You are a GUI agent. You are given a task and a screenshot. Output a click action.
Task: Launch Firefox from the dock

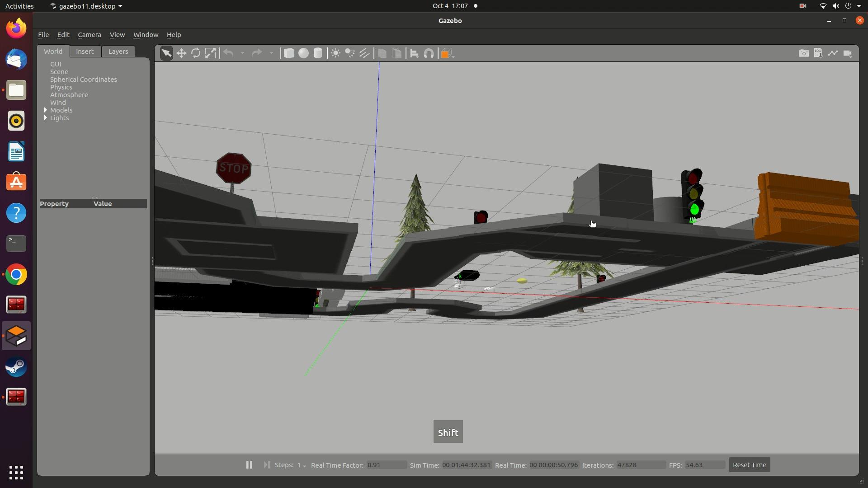click(16, 29)
